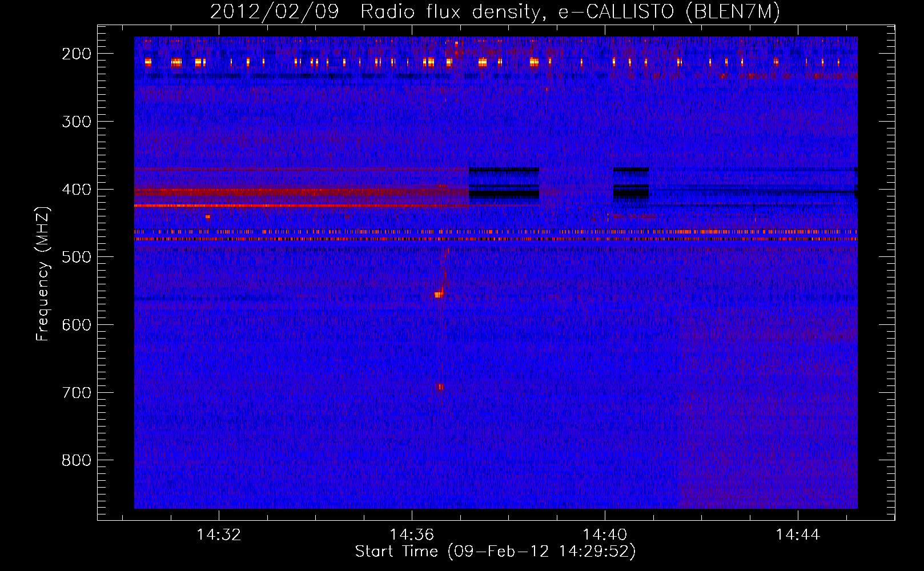The image size is (924, 571).
Task: Click the 14:32 time tick label
Action: tap(219, 534)
